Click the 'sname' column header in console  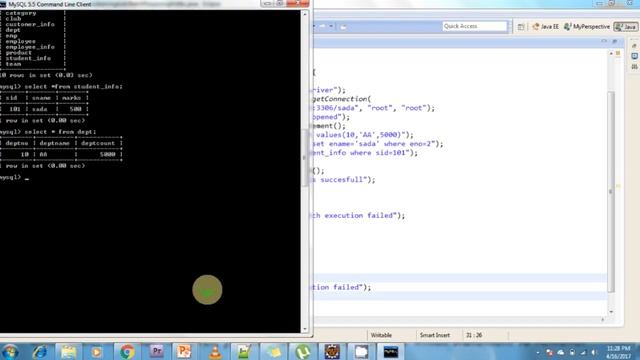pyautogui.click(x=41, y=98)
